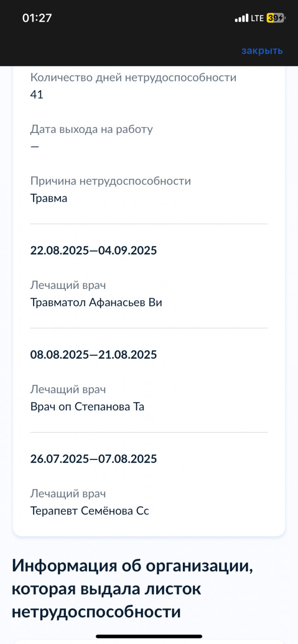Screen dimensions: 298x644
Task: Tap the "закрыть" link
Action: (262, 51)
